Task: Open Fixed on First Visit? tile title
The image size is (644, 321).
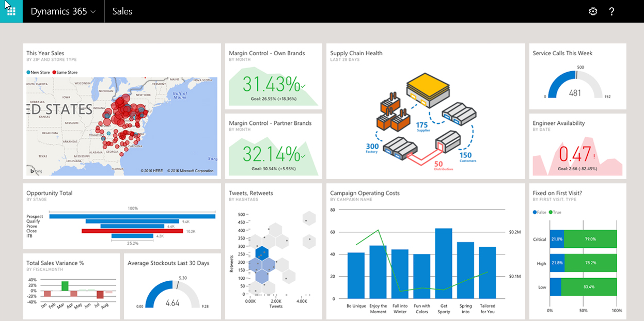Action: coord(557,193)
